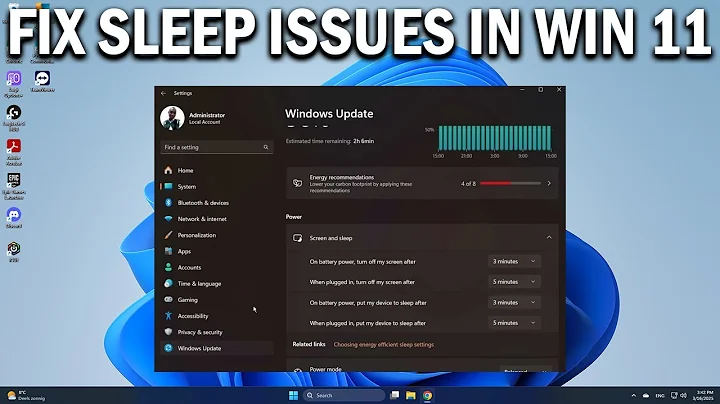Open Logi Options+ desktop shortcut
This screenshot has height=404, width=720.
(13, 84)
